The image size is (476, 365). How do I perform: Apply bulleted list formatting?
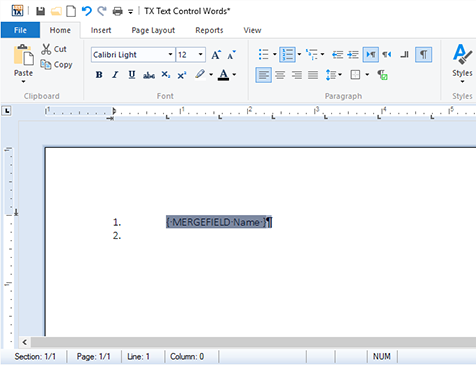pyautogui.click(x=263, y=54)
